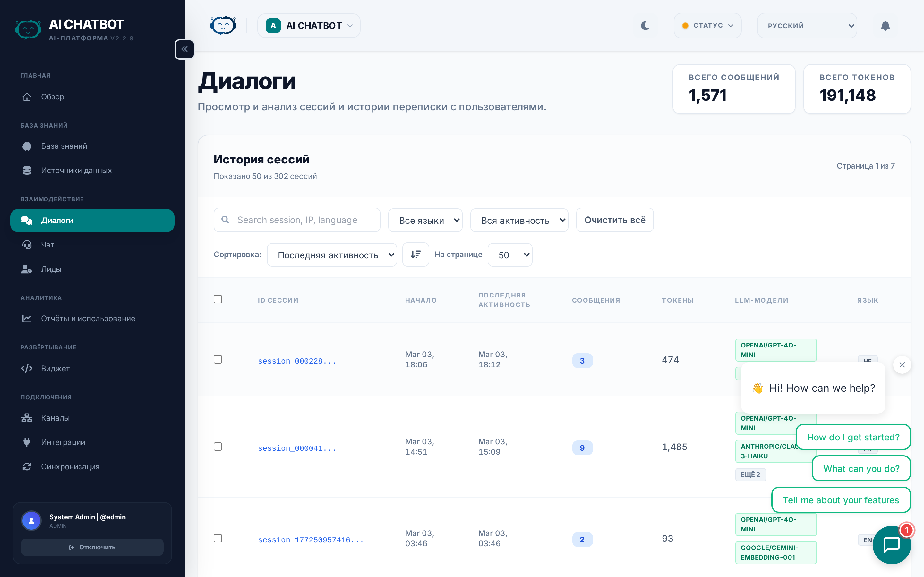Open notifications via the bell icon
The image size is (924, 577).
(885, 26)
